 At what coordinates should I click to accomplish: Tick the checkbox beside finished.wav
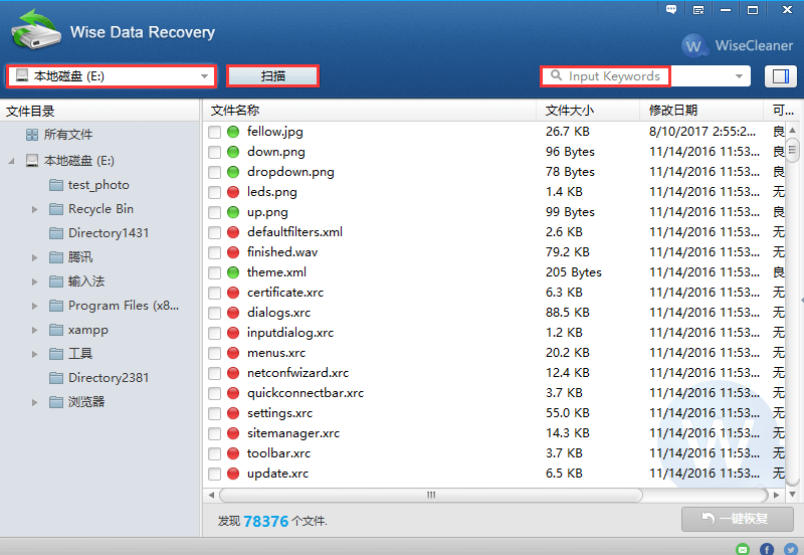point(214,252)
